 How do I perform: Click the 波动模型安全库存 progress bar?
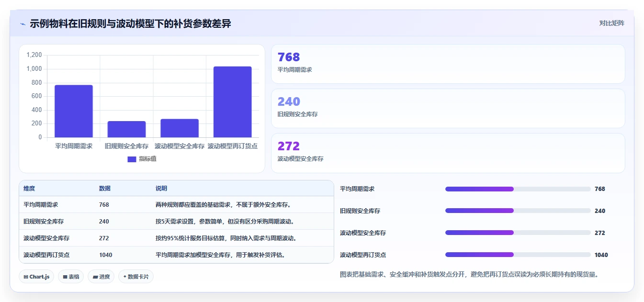click(x=518, y=233)
